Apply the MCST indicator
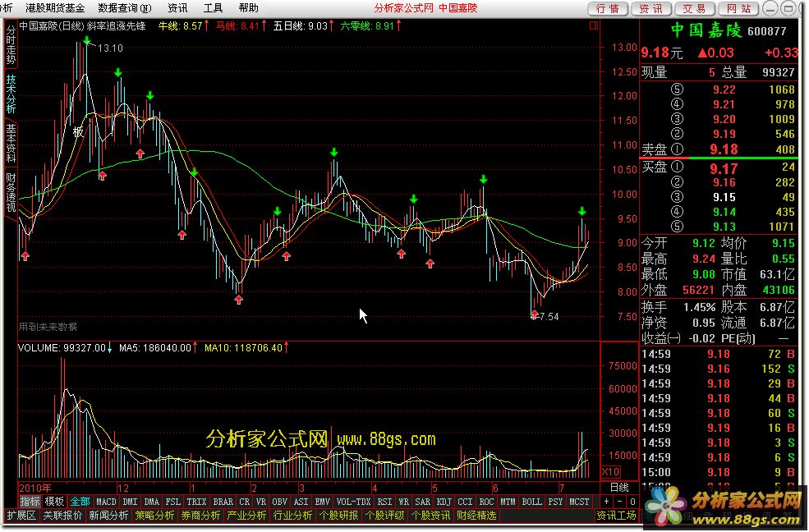Viewport: 809px width, 532px height. [x=579, y=502]
